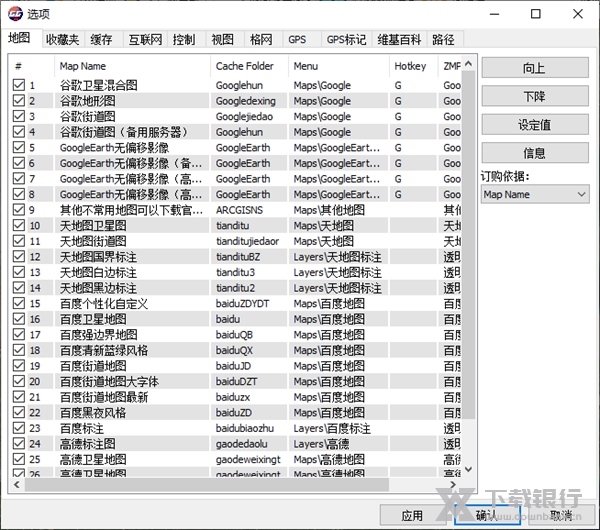Uncheck row 12 天地图国界标注 checkbox
This screenshot has width=600, height=530.
click(19, 256)
